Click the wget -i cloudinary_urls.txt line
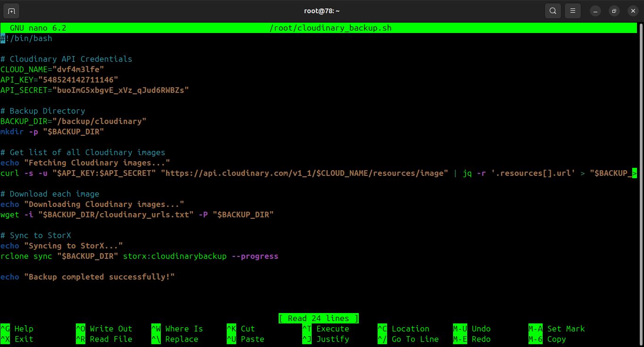This screenshot has width=644, height=347. click(x=137, y=215)
